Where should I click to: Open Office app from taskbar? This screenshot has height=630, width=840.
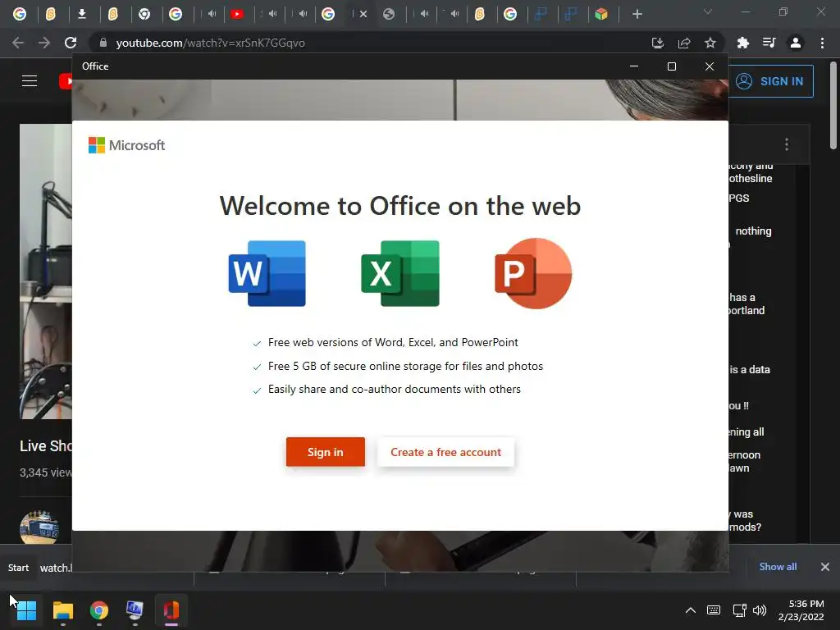click(x=171, y=610)
